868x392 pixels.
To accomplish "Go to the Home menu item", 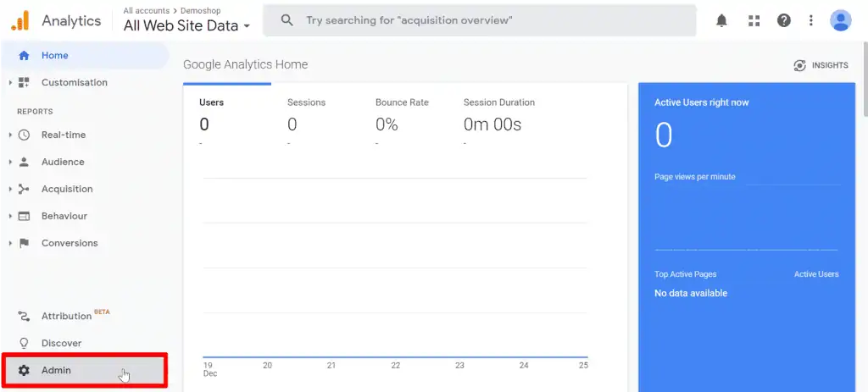I will pyautogui.click(x=85, y=55).
